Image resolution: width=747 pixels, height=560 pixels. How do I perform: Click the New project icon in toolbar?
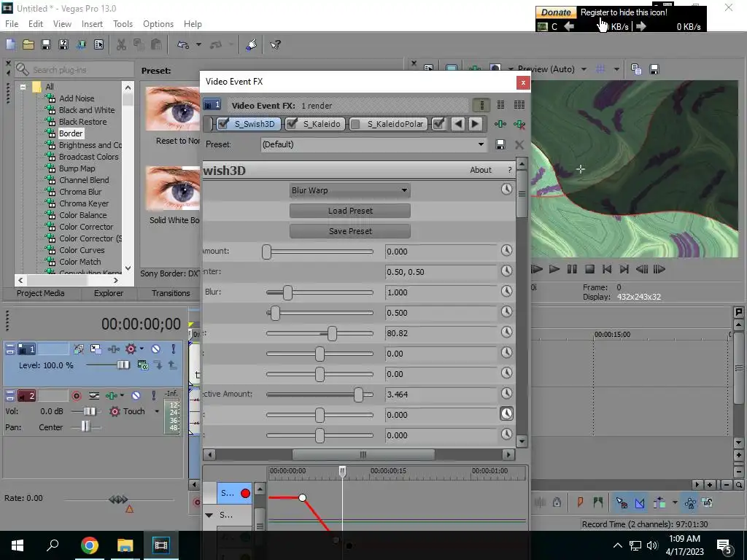(10, 44)
